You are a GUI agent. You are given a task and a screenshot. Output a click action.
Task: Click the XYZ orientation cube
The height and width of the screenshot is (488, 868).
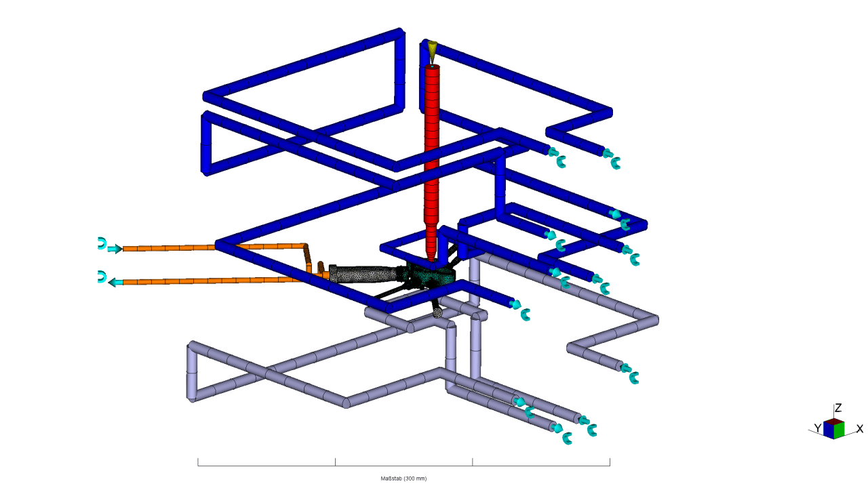pyautogui.click(x=835, y=428)
